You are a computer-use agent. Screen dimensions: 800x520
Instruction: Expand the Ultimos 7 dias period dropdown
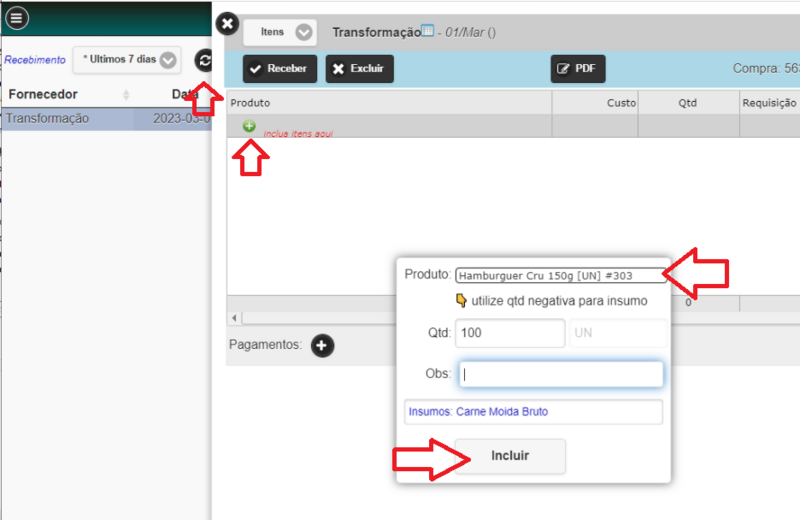click(x=127, y=60)
